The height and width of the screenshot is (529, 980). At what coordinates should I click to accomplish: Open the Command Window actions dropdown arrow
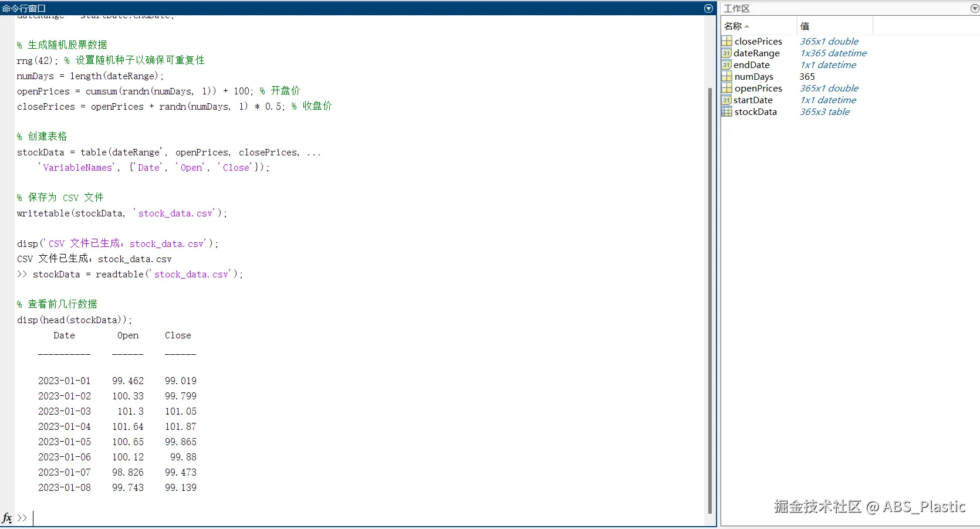click(708, 8)
